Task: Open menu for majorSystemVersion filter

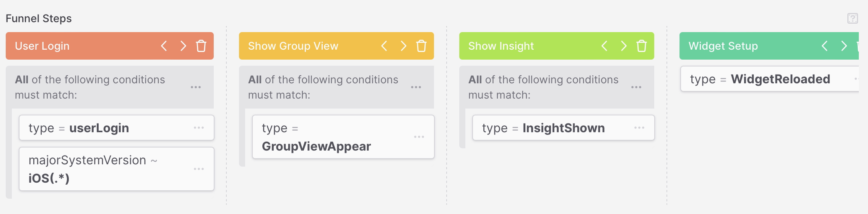Action: [199, 169]
